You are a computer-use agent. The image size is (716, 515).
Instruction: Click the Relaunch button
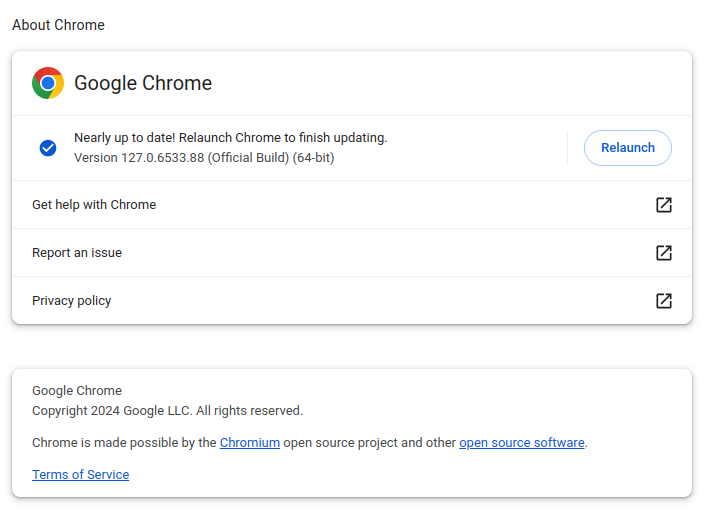tap(627, 148)
